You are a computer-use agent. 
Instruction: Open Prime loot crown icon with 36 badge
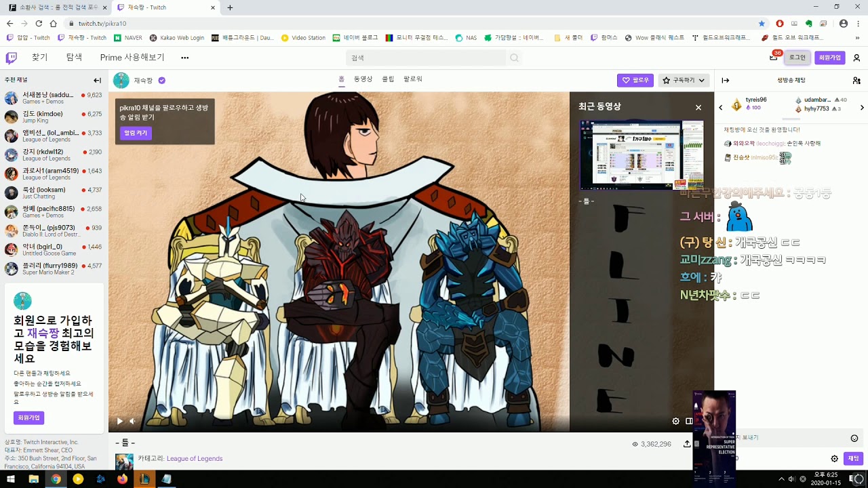coord(774,58)
